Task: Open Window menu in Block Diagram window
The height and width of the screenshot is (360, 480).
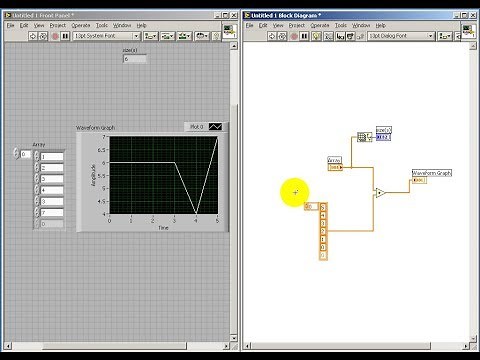Action: tap(361, 25)
